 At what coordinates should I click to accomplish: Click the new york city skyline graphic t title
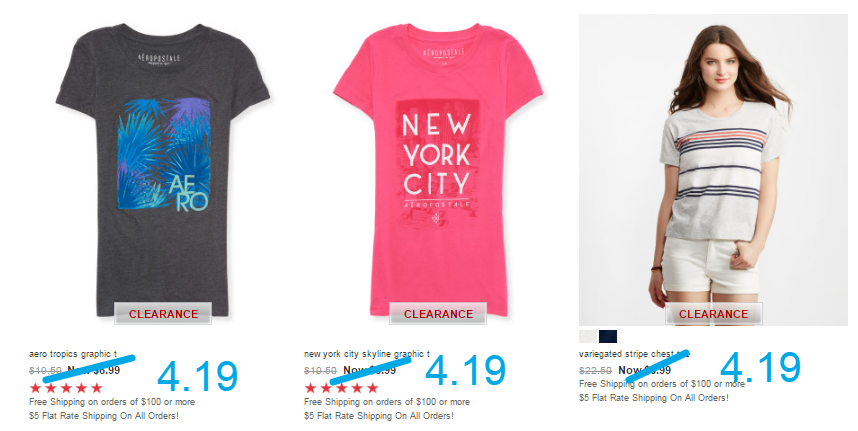click(367, 354)
